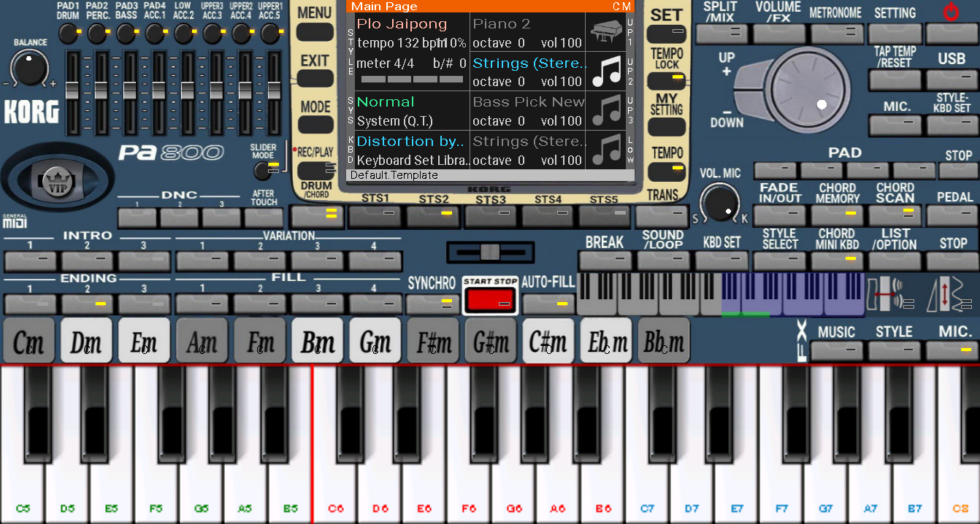
Task: Tap the PAD2 PERC. knob
Action: [x=97, y=33]
